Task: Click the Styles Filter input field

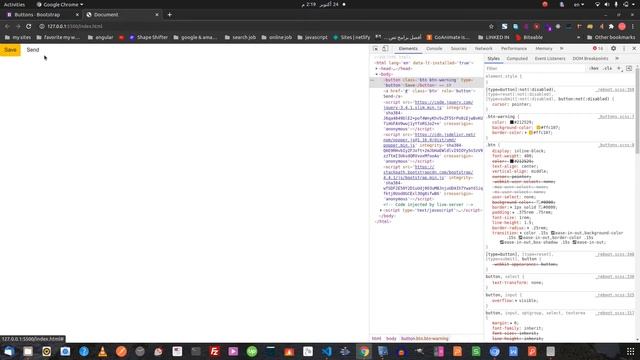Action: tap(535, 68)
